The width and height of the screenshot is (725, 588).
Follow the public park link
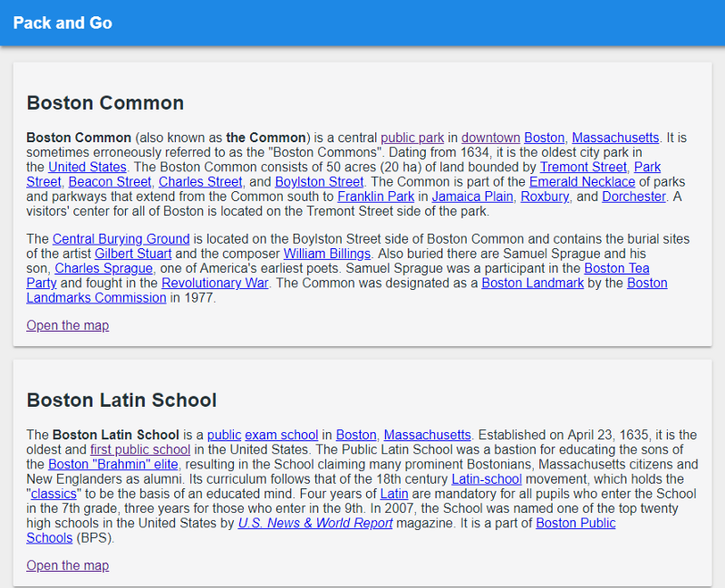pos(412,138)
